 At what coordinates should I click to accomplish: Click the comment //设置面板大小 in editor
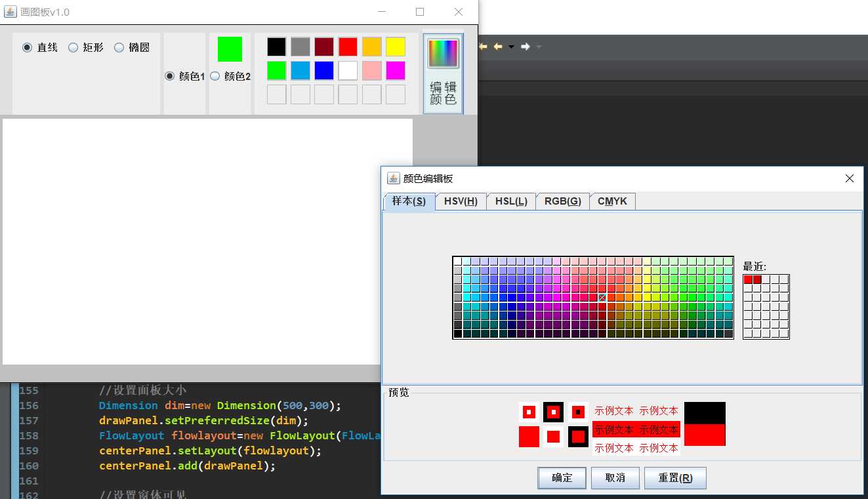[x=142, y=390]
